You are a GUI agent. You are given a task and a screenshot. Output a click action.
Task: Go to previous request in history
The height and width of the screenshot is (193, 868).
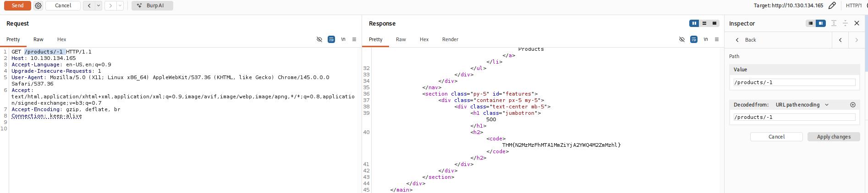pos(89,6)
